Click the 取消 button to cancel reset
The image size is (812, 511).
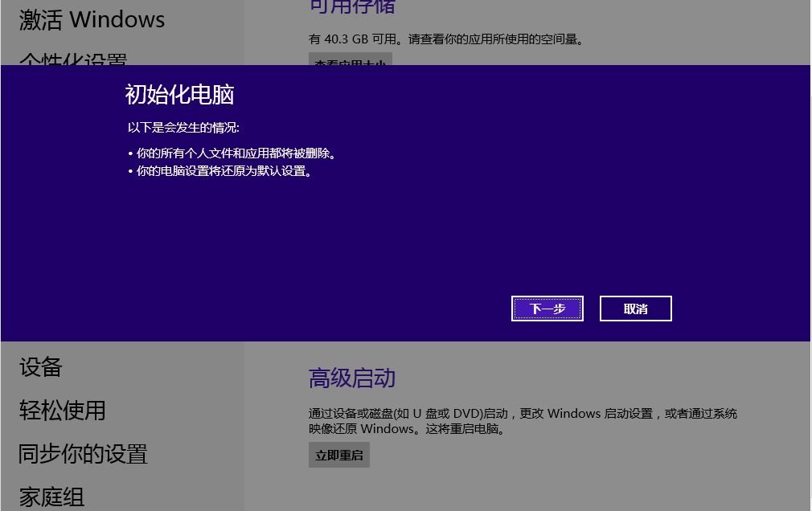(635, 309)
